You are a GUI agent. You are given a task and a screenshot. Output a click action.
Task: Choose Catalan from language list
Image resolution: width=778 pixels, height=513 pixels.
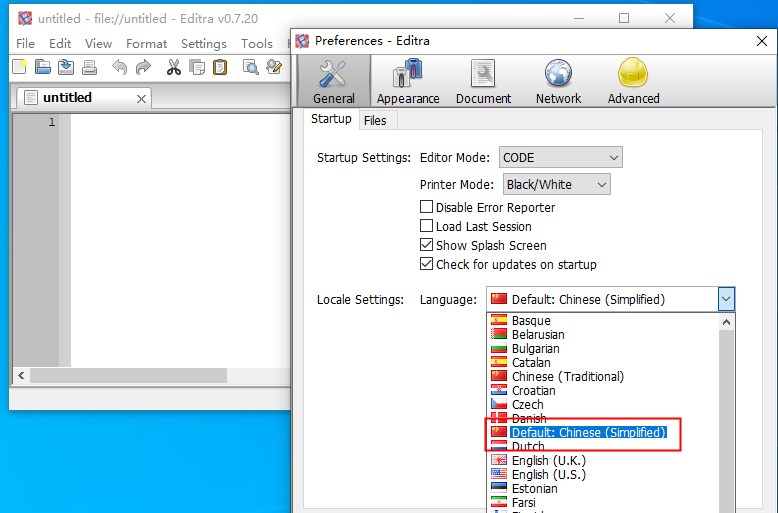tap(603, 362)
